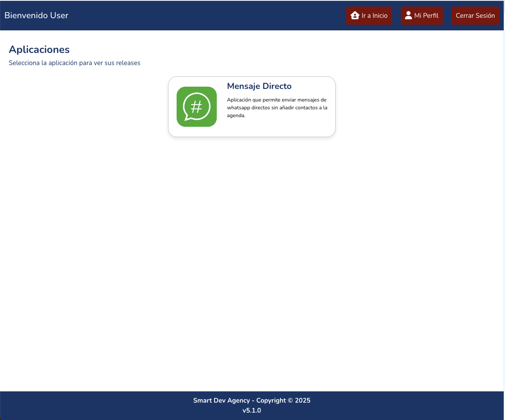Viewport: 505px width, 420px height.
Task: Click the Mensaje Directo title text
Action: coord(259,86)
